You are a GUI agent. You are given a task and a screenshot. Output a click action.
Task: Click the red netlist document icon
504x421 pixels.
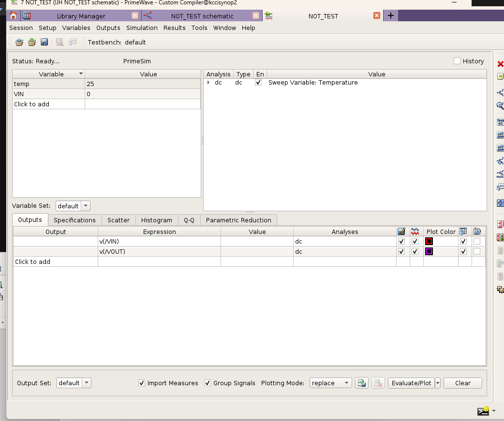click(501, 224)
